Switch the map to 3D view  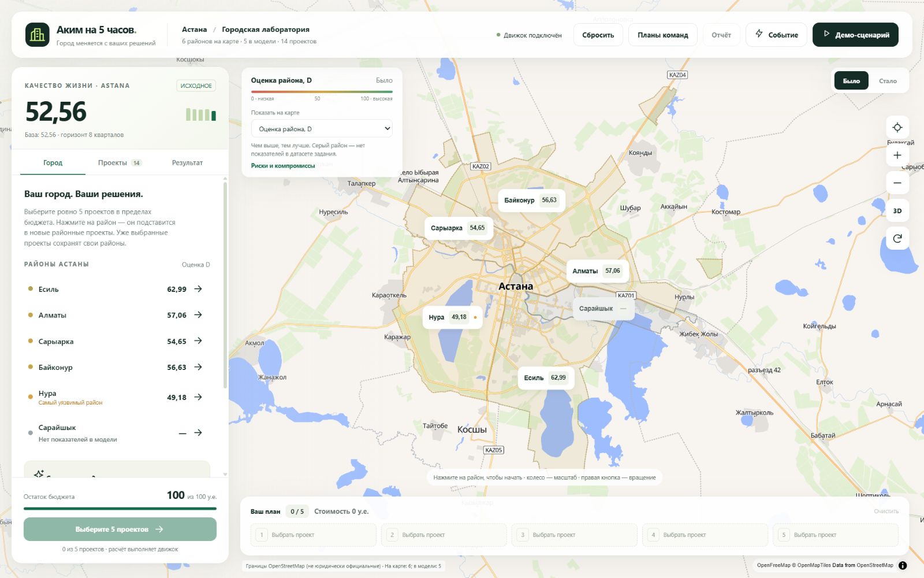point(897,210)
